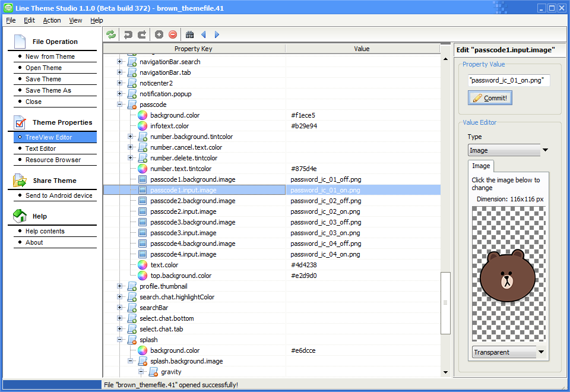
Task: Click the gray add (plus) toolbar icon
Action: 159,34
